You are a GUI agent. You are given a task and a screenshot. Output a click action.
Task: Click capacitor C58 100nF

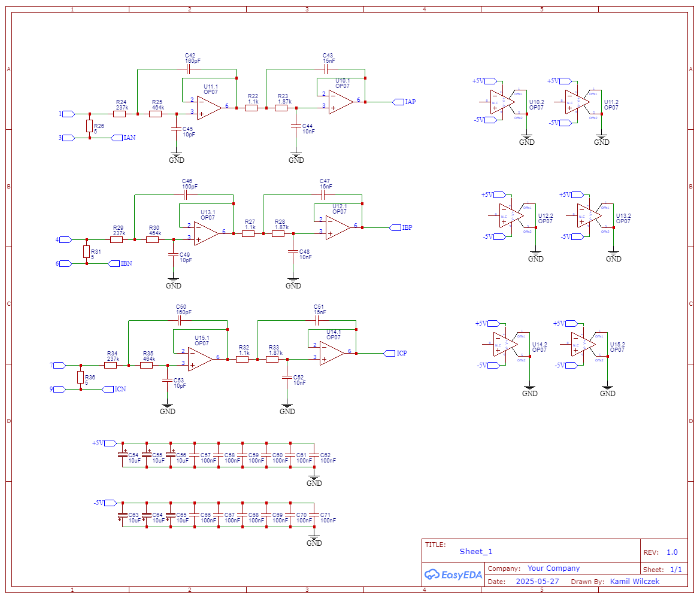[219, 455]
